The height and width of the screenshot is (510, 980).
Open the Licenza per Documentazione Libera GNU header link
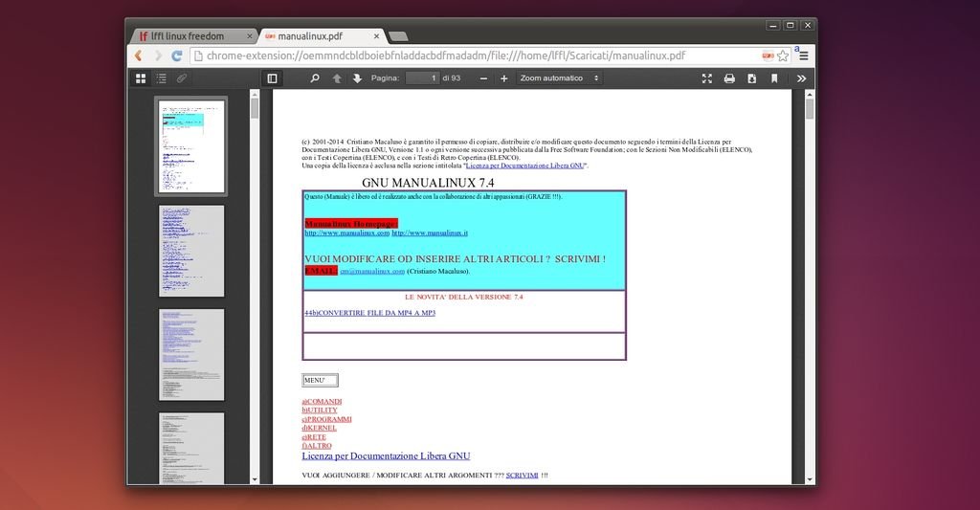[525, 166]
